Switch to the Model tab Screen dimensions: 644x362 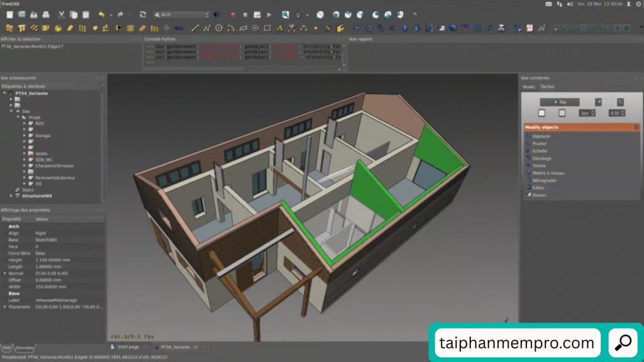529,87
